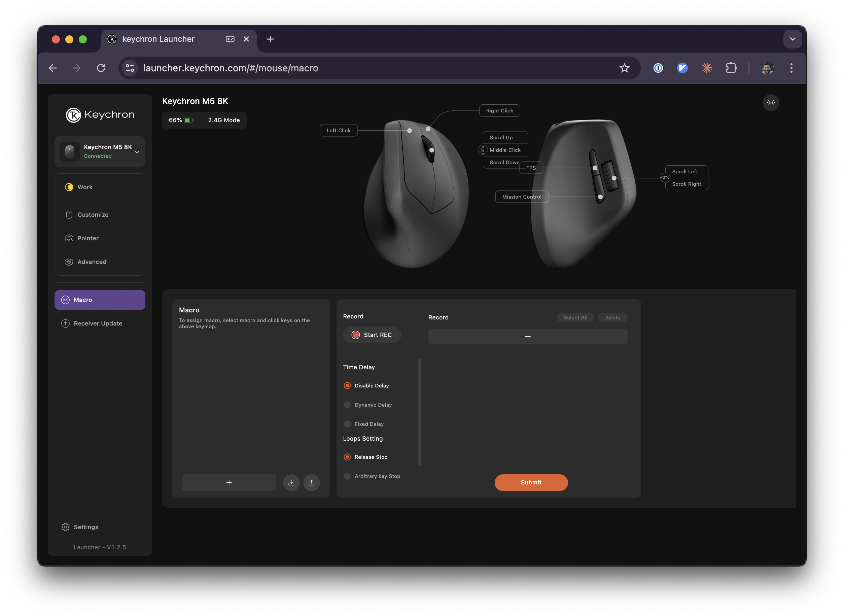Viewport: 844px width, 616px height.
Task: Select the Dynamic Delay radio option
Action: (347, 405)
